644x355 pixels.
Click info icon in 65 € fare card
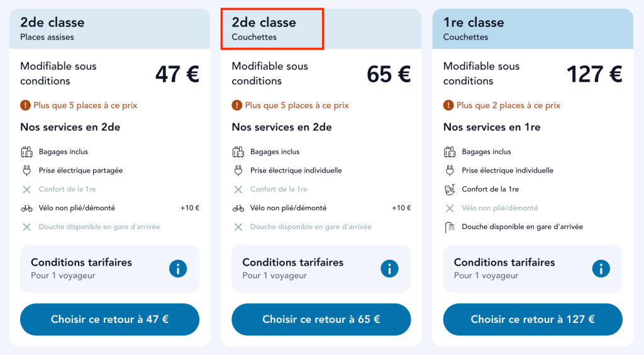389,269
